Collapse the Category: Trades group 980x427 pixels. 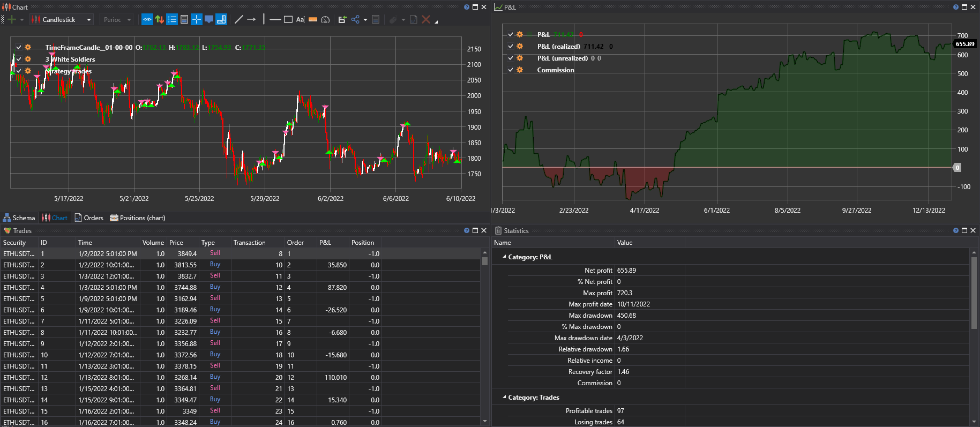point(504,398)
